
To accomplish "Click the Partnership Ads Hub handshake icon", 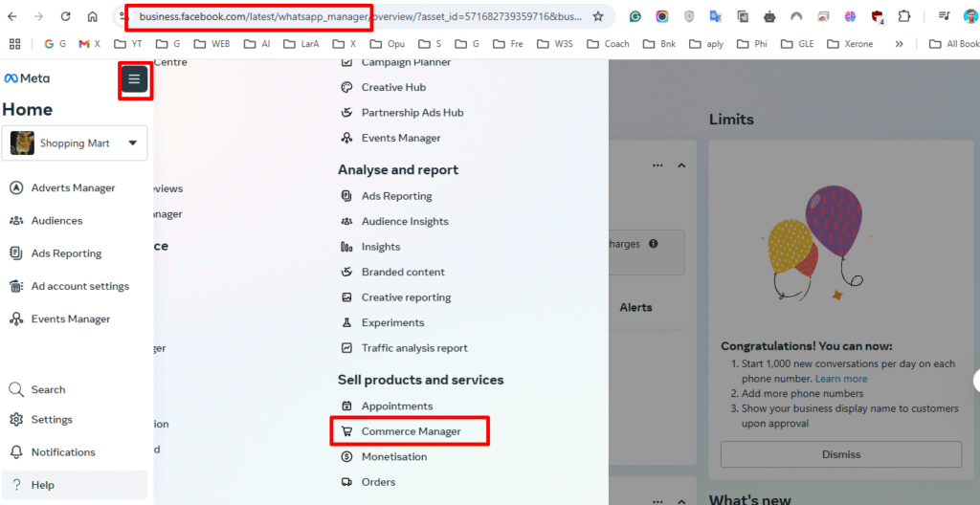I will coord(346,113).
